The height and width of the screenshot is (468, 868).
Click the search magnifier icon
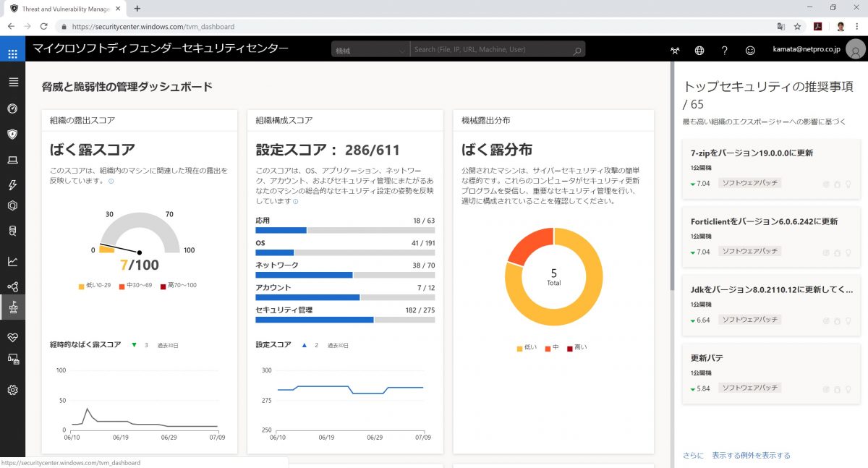click(576, 50)
